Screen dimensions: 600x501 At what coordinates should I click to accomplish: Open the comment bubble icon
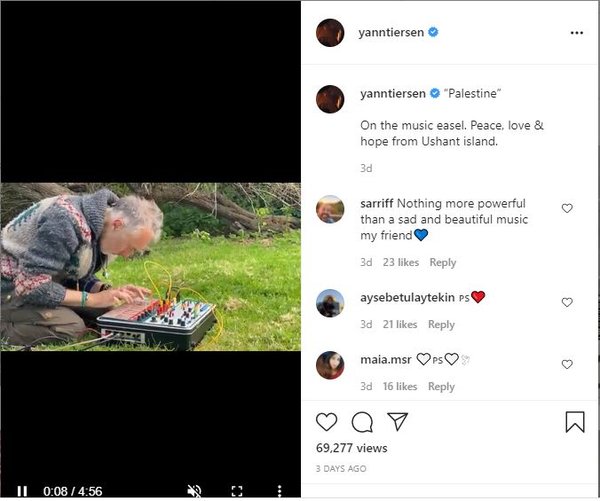pyautogui.click(x=362, y=422)
